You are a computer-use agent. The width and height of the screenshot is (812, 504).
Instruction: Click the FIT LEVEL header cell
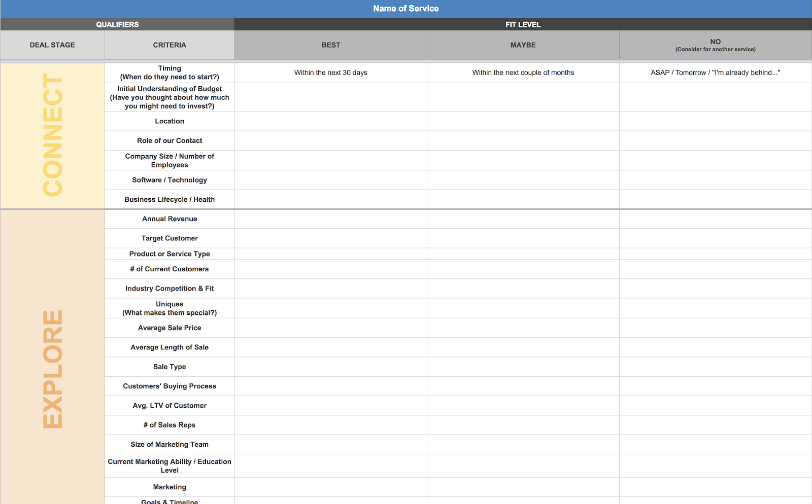(523, 24)
